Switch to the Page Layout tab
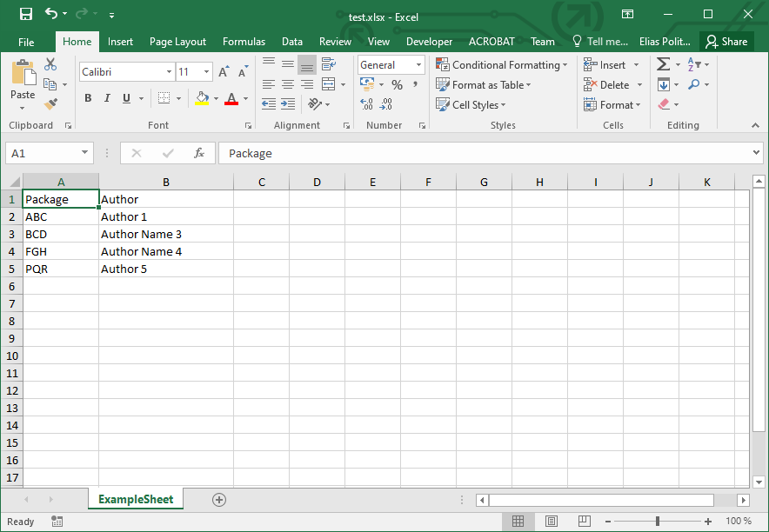The image size is (769, 532). tap(177, 42)
